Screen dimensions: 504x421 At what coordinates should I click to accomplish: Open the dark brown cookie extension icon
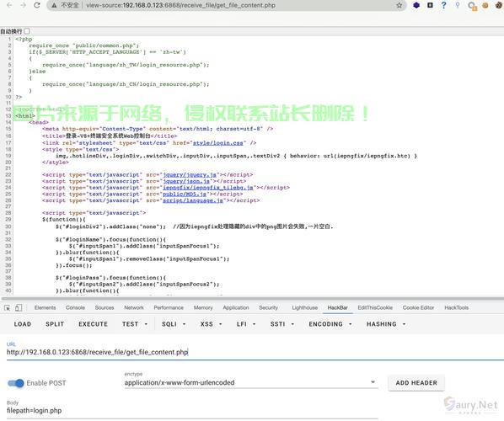tap(499, 5)
